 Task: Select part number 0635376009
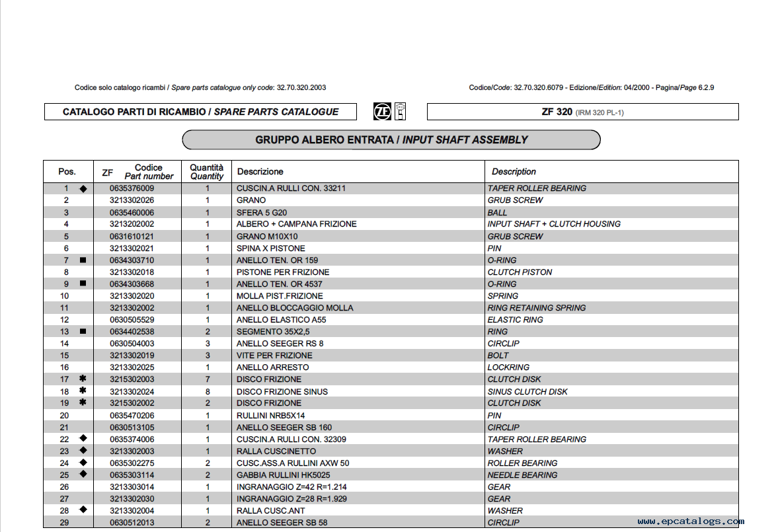(132, 188)
